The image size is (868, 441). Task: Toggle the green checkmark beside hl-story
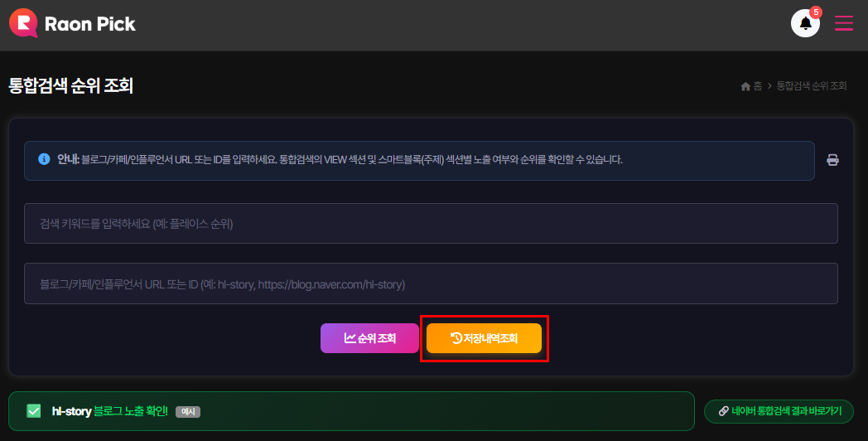tap(34, 411)
